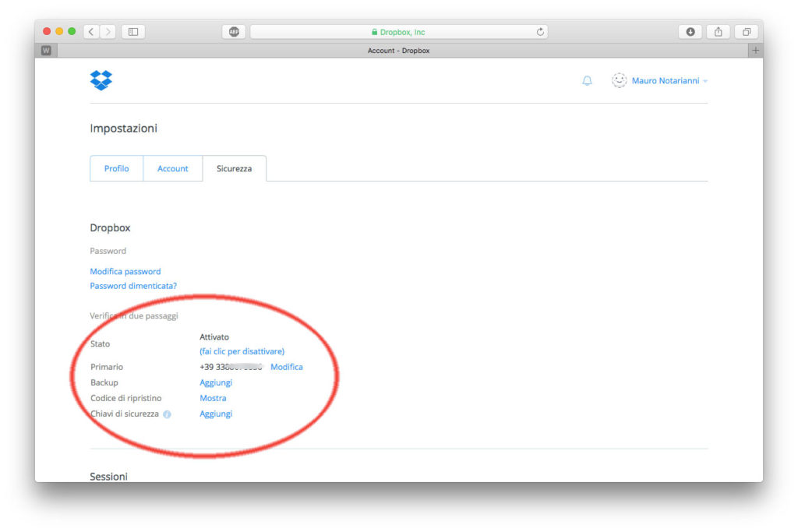
Task: Click Password dimenticata? link
Action: coord(132,286)
